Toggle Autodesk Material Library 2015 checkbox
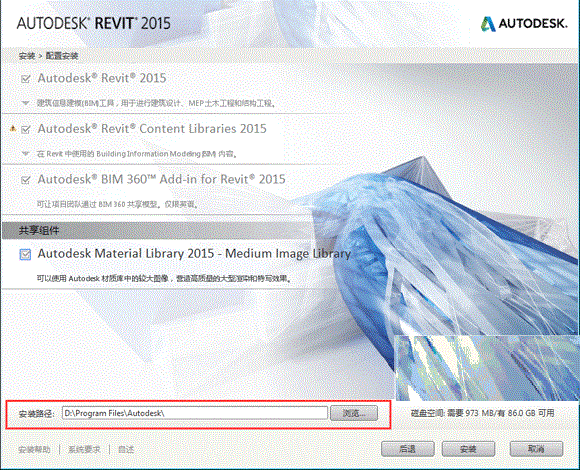 26,254
